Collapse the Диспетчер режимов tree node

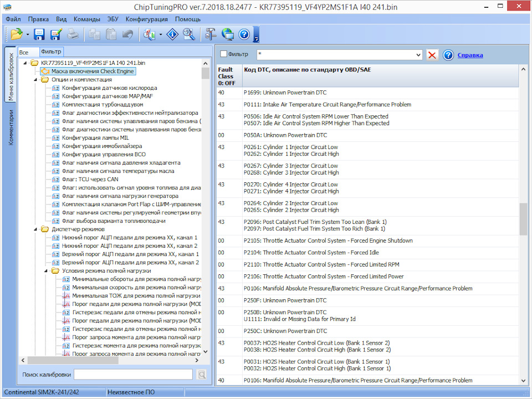[x=36, y=229]
